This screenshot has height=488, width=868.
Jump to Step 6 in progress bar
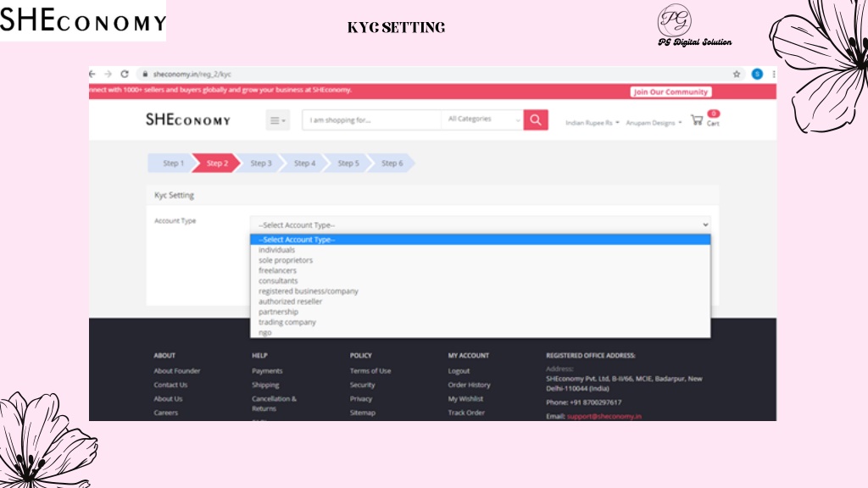pos(392,164)
